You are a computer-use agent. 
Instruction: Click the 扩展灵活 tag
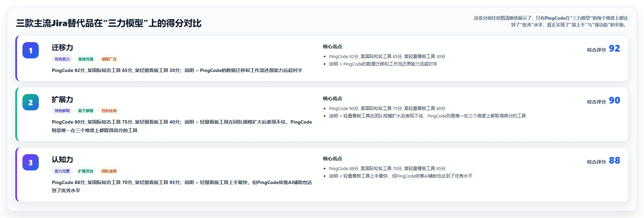(x=86, y=171)
